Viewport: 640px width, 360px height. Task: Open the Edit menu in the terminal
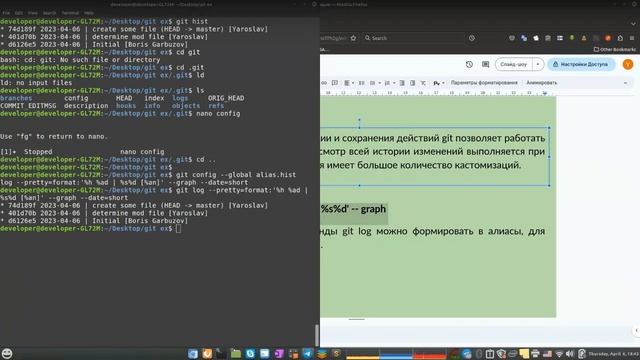19,13
